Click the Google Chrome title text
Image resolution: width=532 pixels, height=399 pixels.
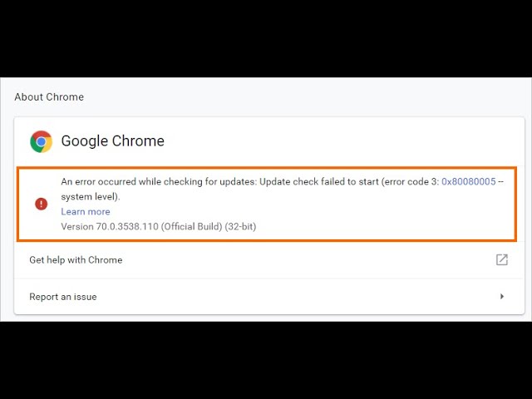click(112, 141)
